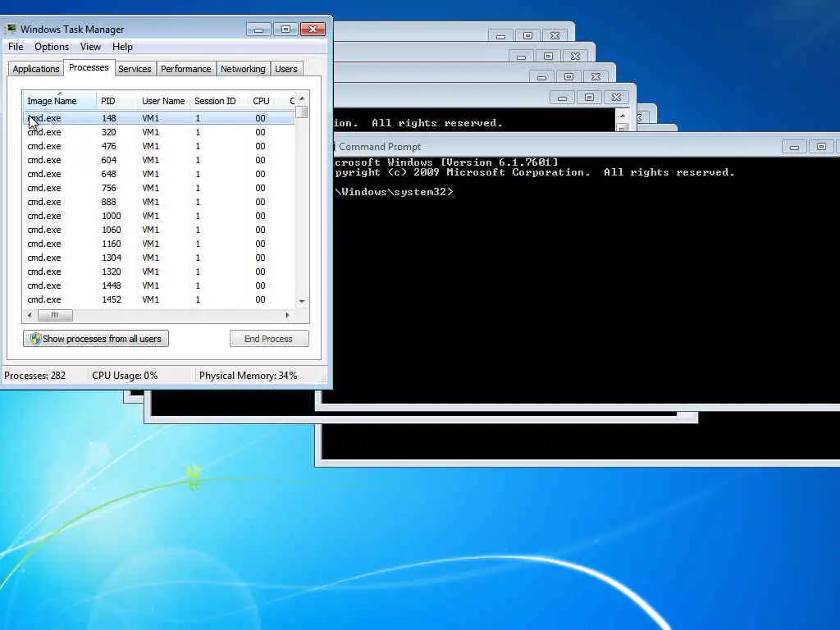
Task: Open the Options menu in Task Manager
Action: pyautogui.click(x=52, y=47)
